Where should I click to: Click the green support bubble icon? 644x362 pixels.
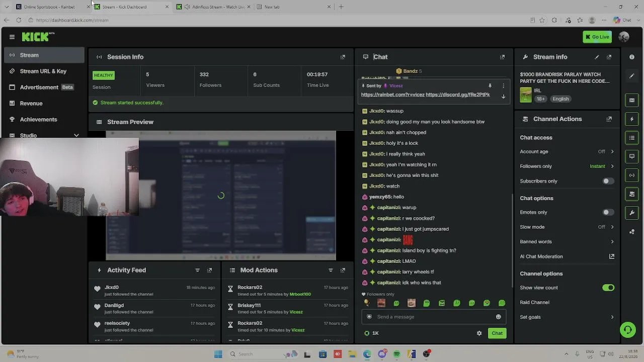[627, 330]
